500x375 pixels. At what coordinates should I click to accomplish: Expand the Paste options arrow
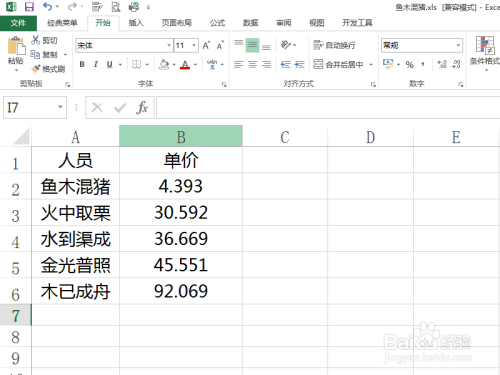(x=16, y=70)
